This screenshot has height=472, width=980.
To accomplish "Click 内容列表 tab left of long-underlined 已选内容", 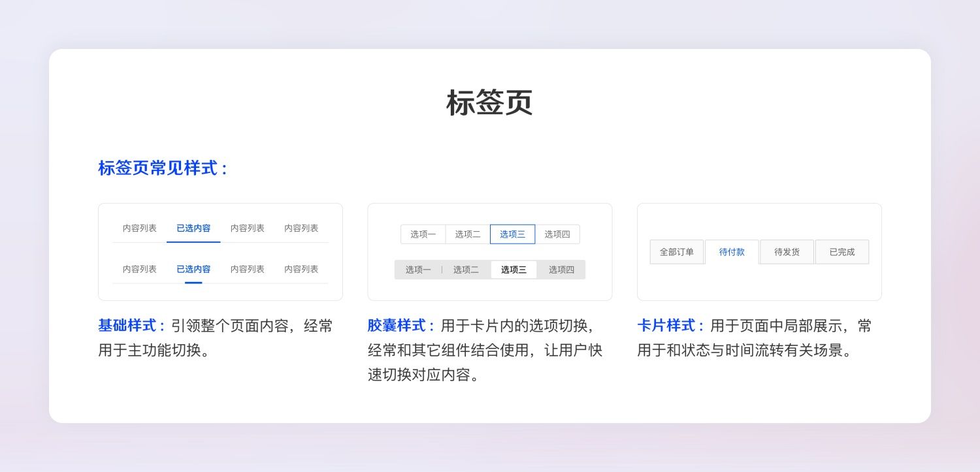I will point(140,228).
